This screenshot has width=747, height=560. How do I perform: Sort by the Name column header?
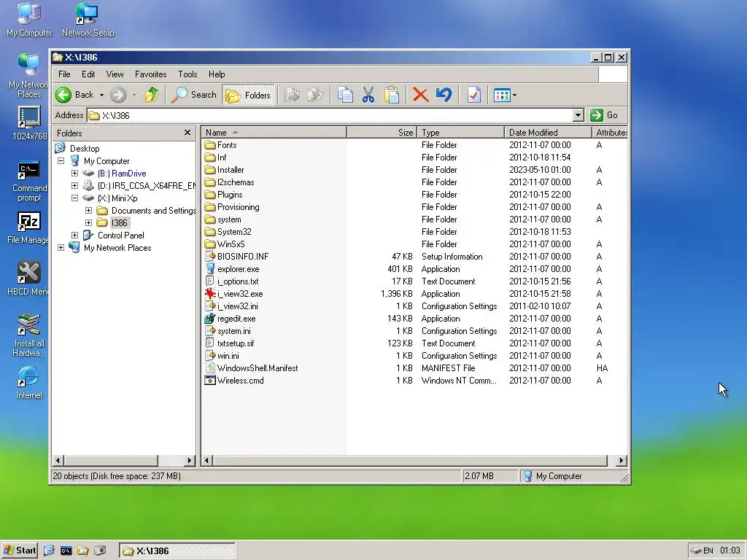coord(274,133)
